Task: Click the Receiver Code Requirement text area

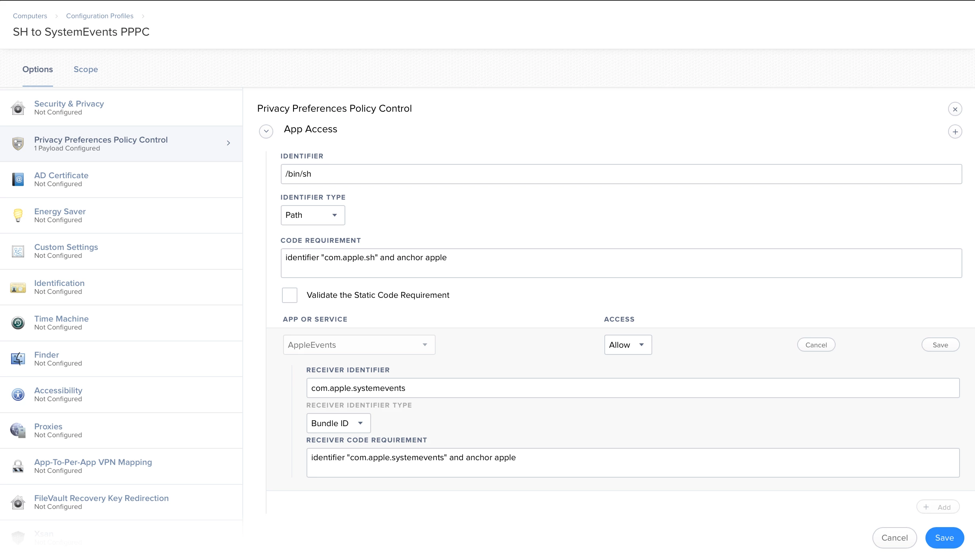Action: [633, 463]
